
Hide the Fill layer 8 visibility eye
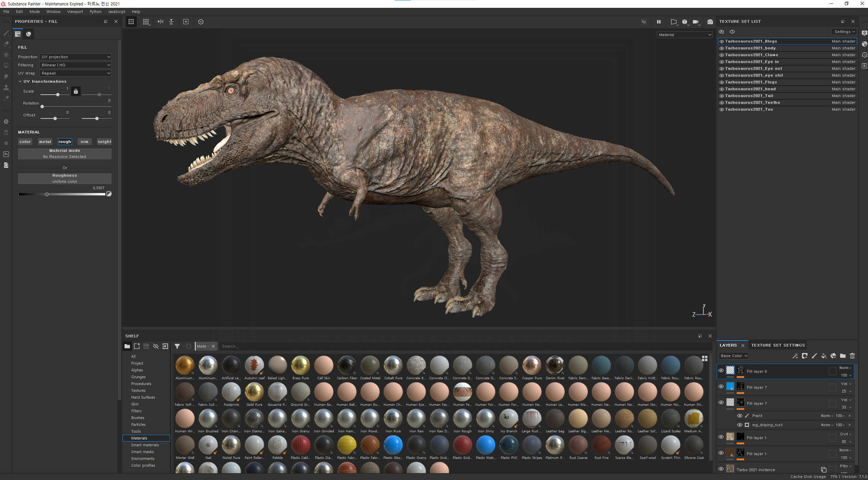click(x=721, y=370)
